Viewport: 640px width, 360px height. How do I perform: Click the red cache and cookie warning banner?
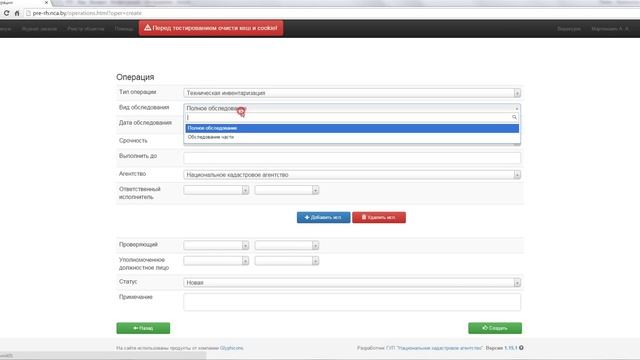click(x=211, y=28)
